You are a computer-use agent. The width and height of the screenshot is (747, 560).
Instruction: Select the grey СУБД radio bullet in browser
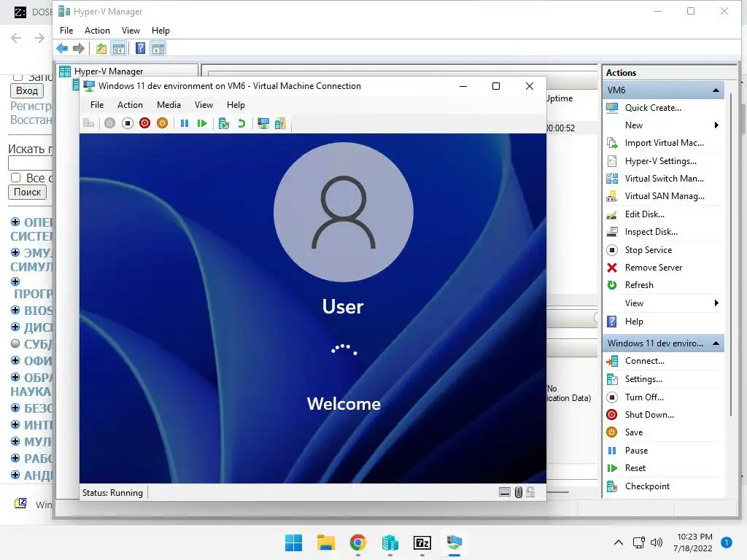point(15,343)
